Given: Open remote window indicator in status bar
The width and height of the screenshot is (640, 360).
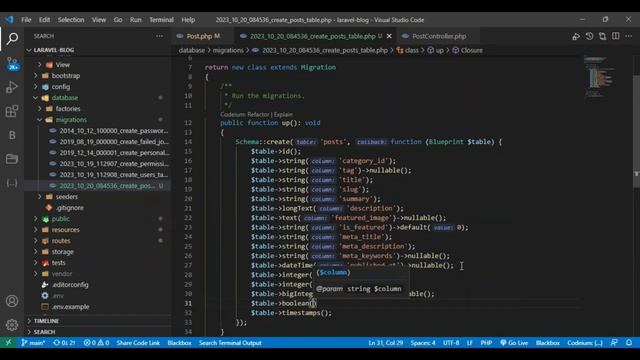Looking at the screenshot, I should pos(8,343).
